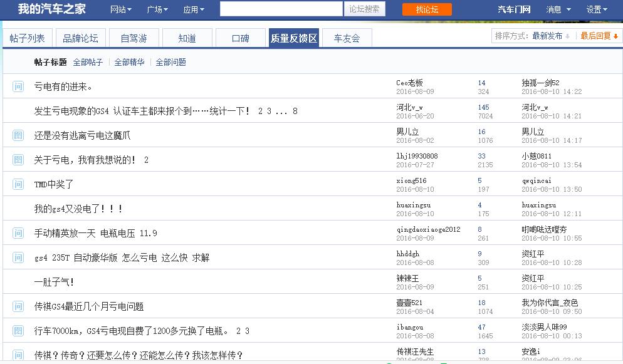Open post 关于亏电，我有我想说的!
The image size is (623, 364).
pyautogui.click(x=85, y=160)
